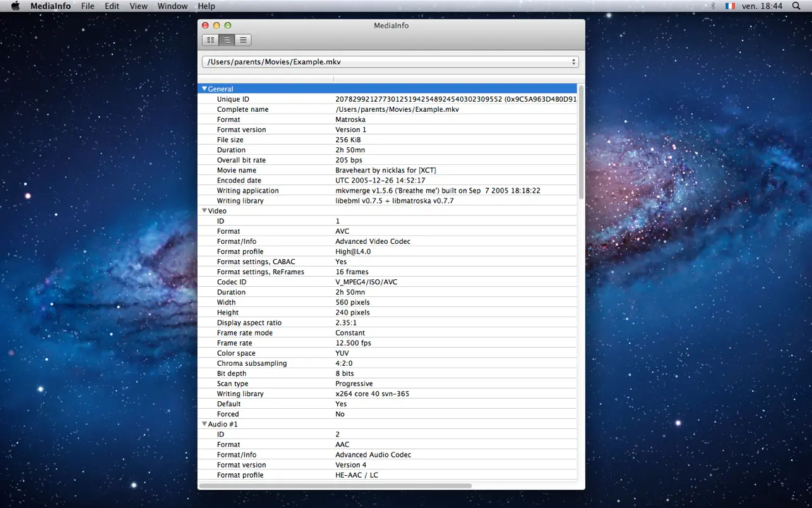Open the View menu
The width and height of the screenshot is (812, 508).
tap(138, 6)
